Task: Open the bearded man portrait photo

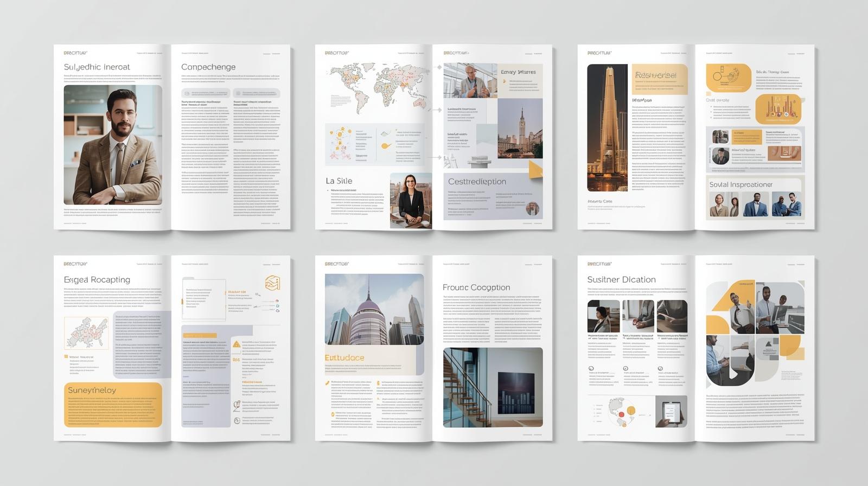Action: tap(113, 145)
